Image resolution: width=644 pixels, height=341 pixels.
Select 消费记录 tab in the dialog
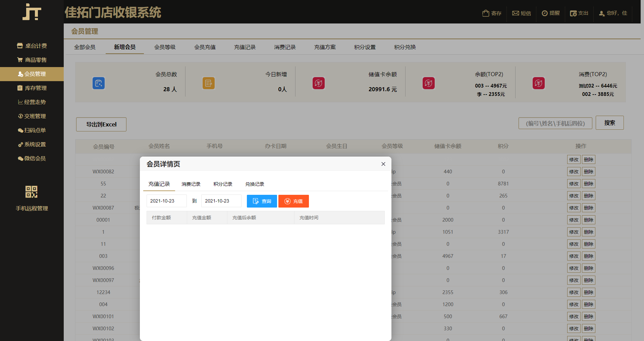point(191,184)
